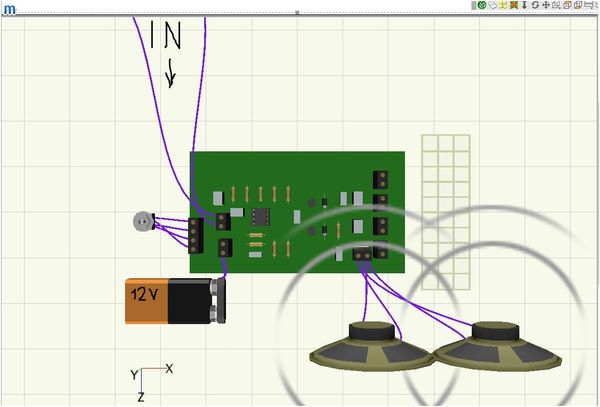Click the potentiometer knob left of board
This screenshot has height=407, width=600.
click(145, 222)
